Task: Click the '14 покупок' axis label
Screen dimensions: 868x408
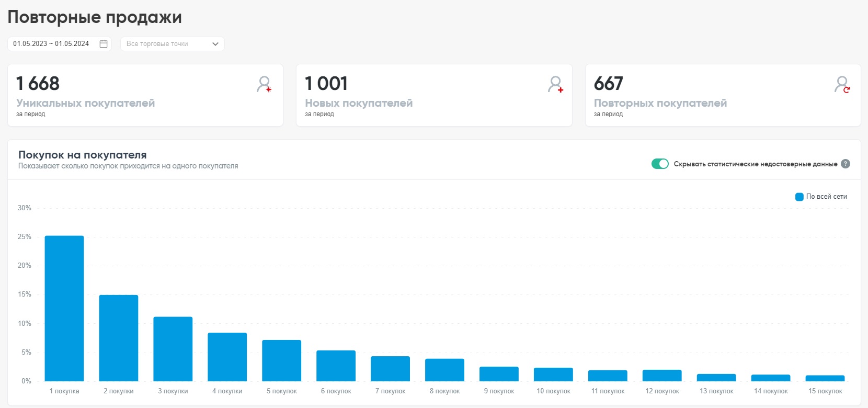Action: [771, 391]
